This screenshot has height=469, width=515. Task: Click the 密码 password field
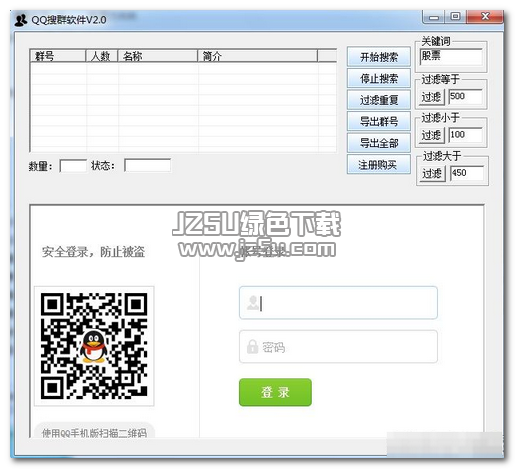(x=338, y=347)
